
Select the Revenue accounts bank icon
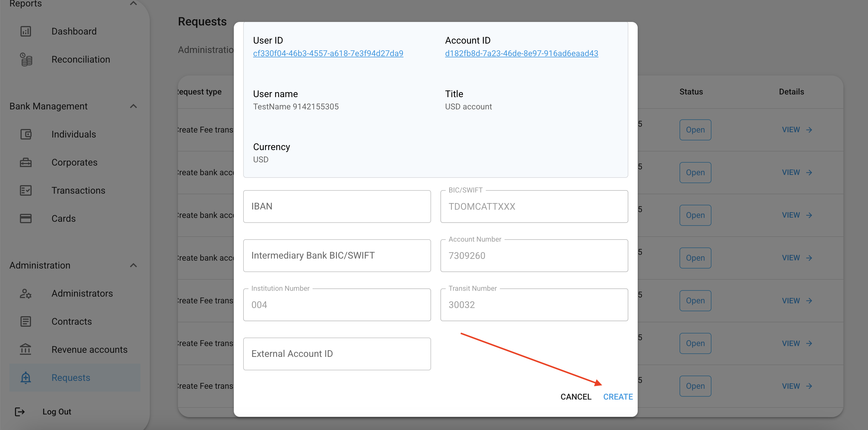pyautogui.click(x=26, y=349)
